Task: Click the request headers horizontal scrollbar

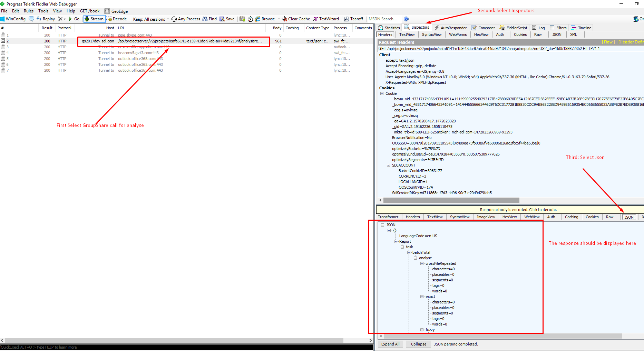Action: pyautogui.click(x=451, y=200)
